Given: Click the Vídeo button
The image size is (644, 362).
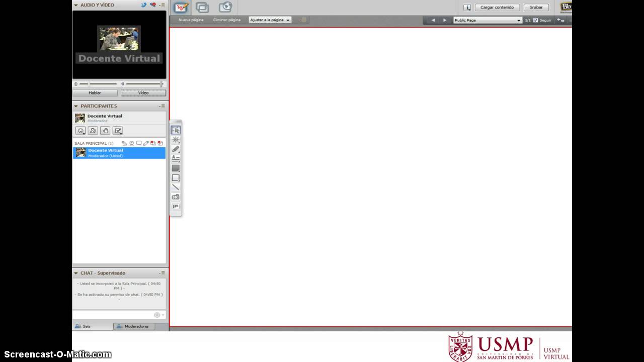Looking at the screenshot, I should coord(143,93).
